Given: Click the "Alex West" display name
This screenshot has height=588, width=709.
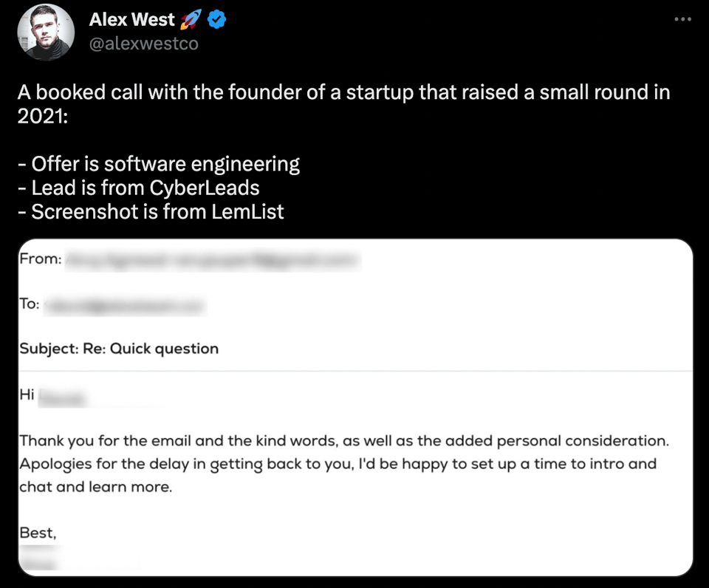Looking at the screenshot, I should point(131,20).
